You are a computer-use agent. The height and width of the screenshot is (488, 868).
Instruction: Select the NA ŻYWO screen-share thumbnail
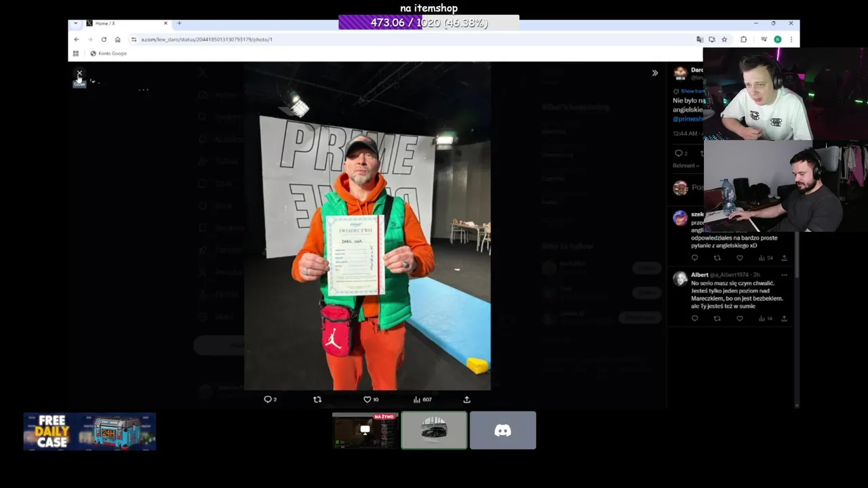pyautogui.click(x=365, y=430)
